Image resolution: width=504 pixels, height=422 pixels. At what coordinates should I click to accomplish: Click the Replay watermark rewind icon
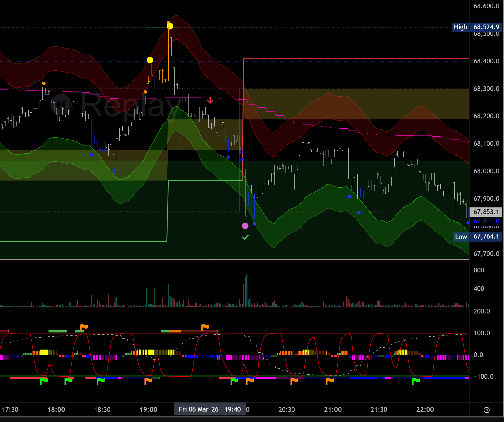point(61,105)
